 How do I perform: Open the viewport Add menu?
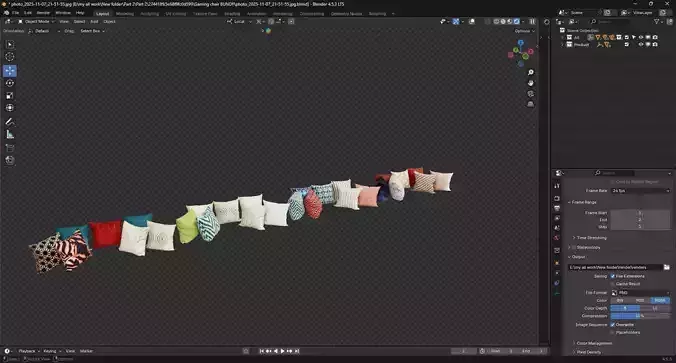point(94,22)
